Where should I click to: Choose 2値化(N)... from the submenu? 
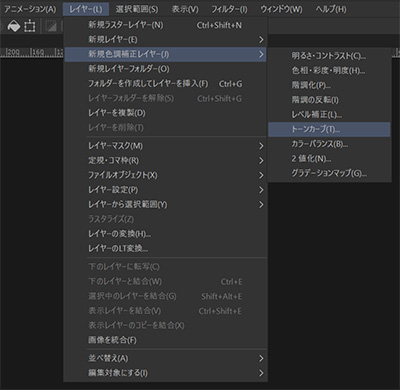pos(329,159)
